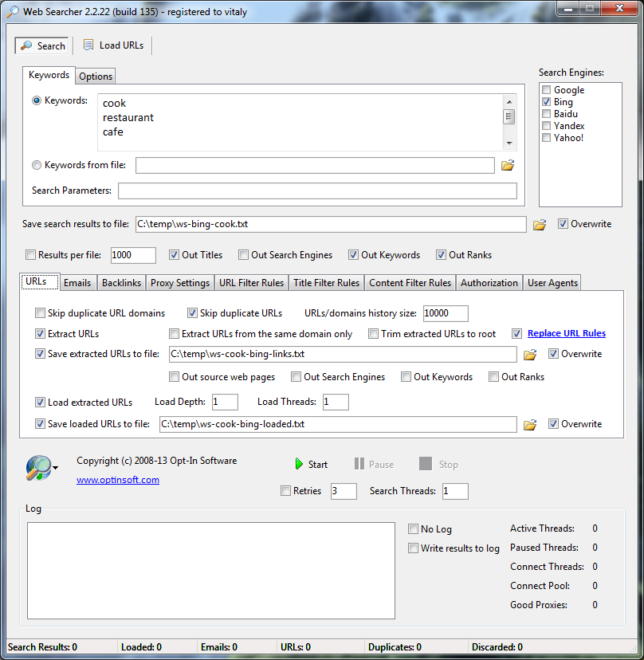Browse folder icon for extracted URLs file
The height and width of the screenshot is (660, 644).
530,355
